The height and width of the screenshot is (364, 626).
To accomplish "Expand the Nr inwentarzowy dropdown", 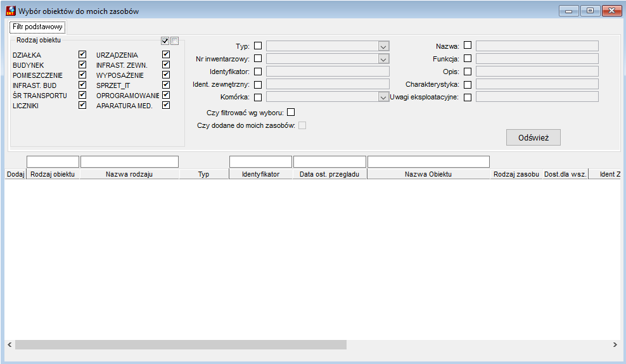I will [383, 59].
